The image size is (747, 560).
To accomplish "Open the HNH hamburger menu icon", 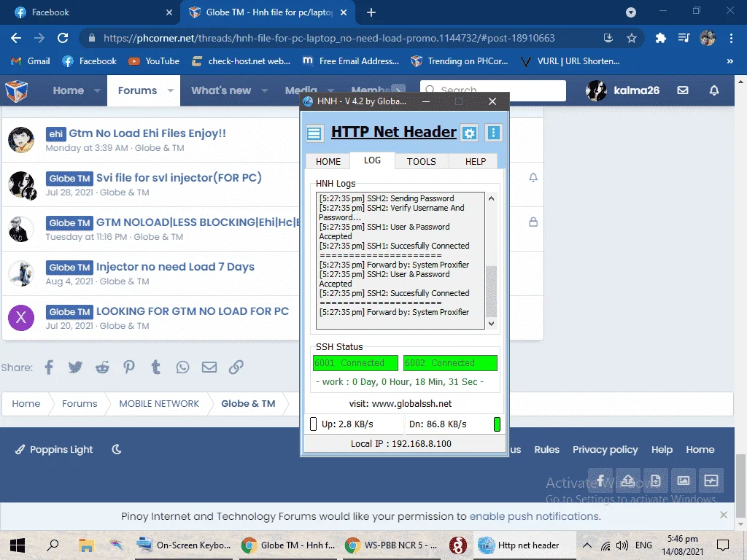I will (314, 133).
